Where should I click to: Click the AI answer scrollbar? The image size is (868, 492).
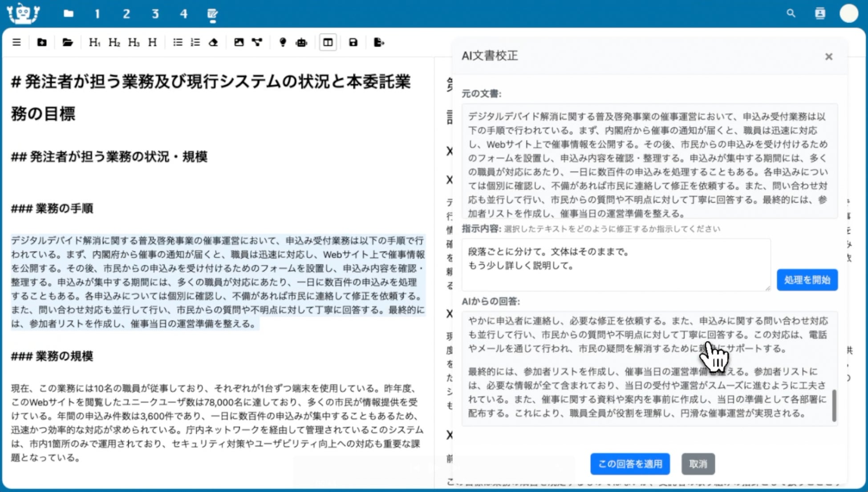click(x=834, y=405)
